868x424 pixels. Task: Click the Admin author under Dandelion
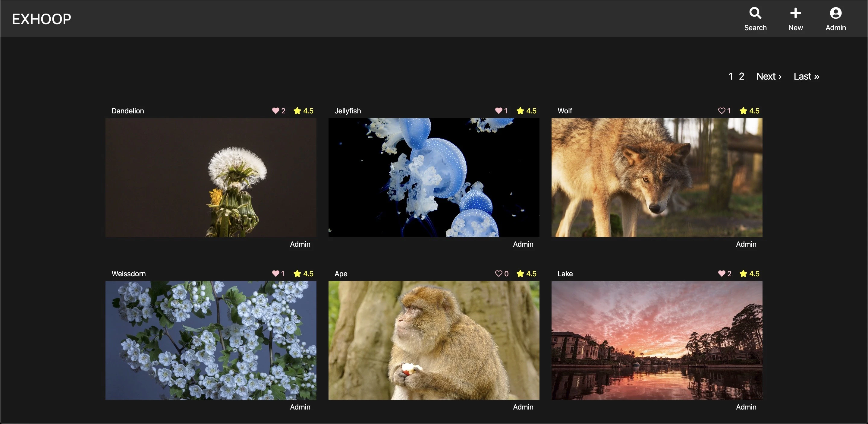coord(300,244)
